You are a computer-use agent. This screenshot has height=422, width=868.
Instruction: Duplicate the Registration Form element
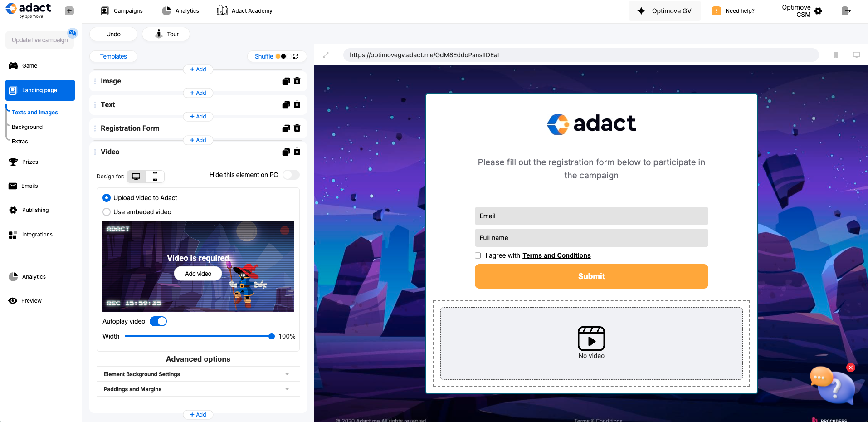[x=286, y=128]
